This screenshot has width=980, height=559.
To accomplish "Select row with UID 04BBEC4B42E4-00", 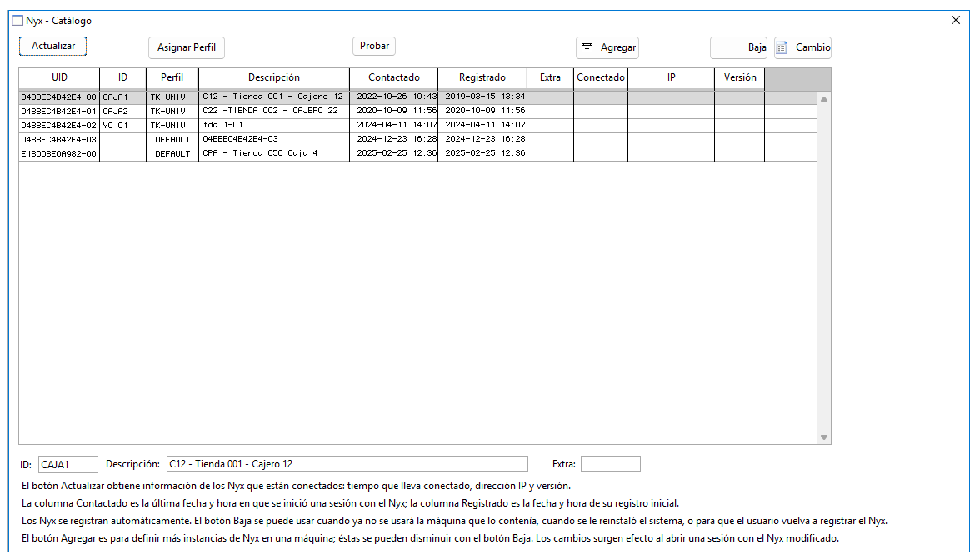I will click(417, 97).
